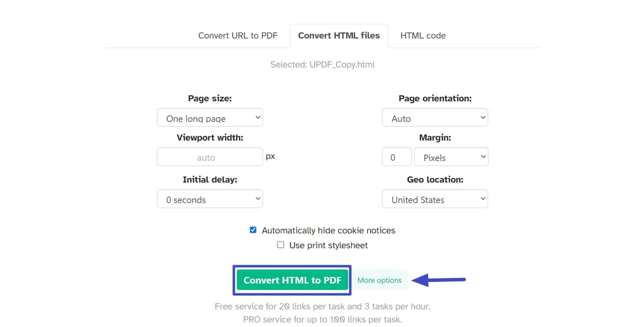The height and width of the screenshot is (327, 644).
Task: Open the Geo location country dropdown
Action: [434, 198]
